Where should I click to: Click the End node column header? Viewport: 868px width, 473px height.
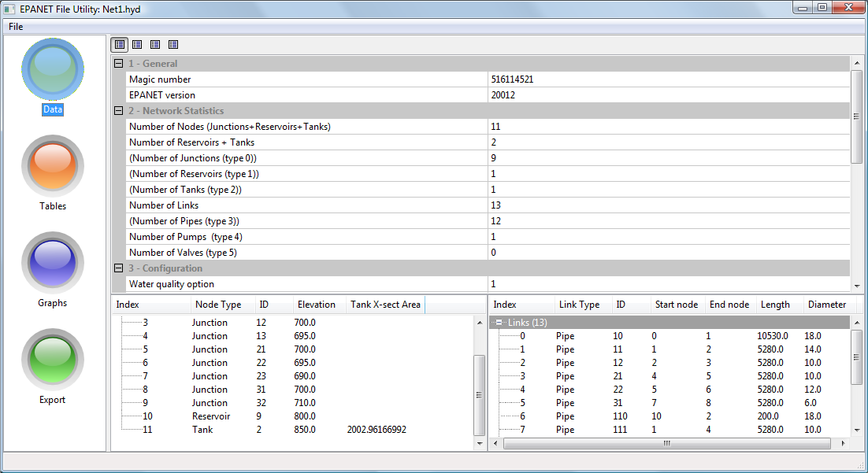point(730,305)
